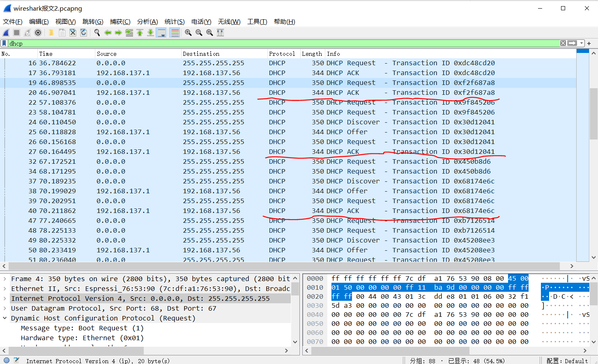Go back with the green left arrow
Image resolution: width=598 pixels, height=364 pixels.
pos(108,33)
